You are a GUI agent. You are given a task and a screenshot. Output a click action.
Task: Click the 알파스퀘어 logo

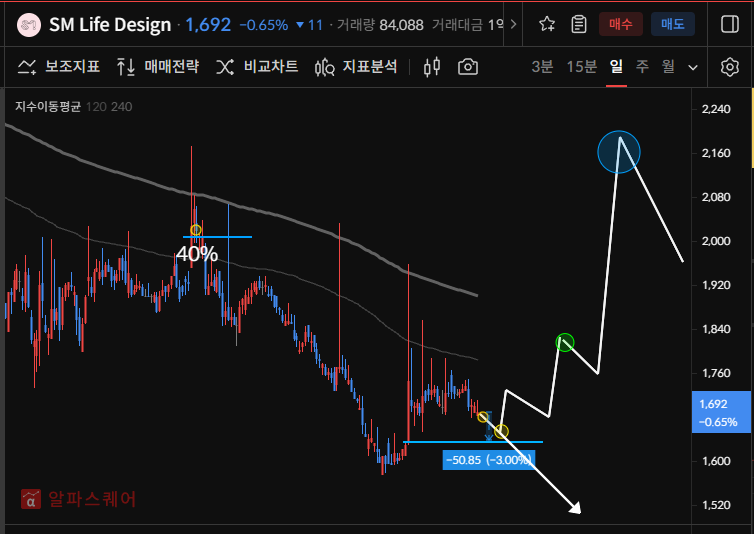pos(78,499)
